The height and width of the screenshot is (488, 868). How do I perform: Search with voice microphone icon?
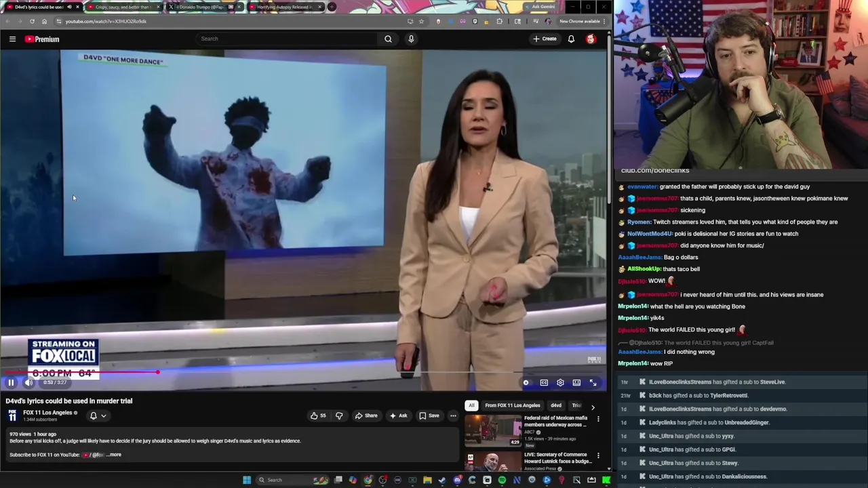click(411, 39)
